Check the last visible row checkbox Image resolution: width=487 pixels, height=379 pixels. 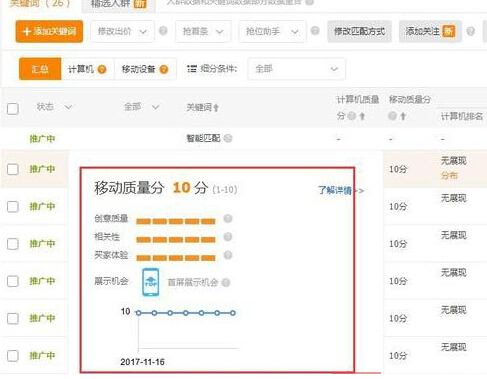pos(13,355)
